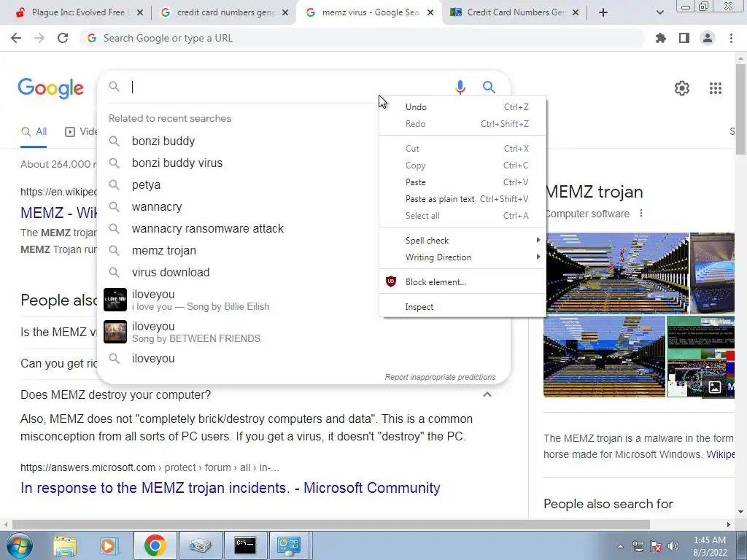Launch Windows Media Player from taskbar
This screenshot has height=560, width=747.
[109, 545]
